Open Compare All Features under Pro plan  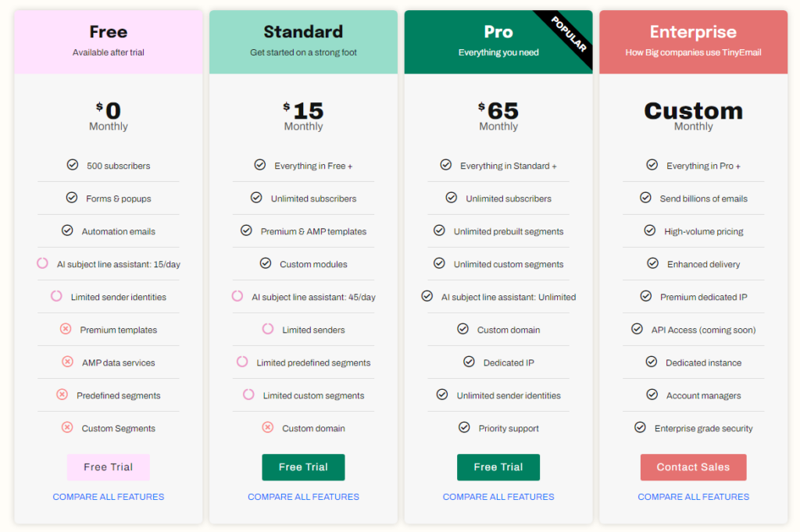click(498, 497)
